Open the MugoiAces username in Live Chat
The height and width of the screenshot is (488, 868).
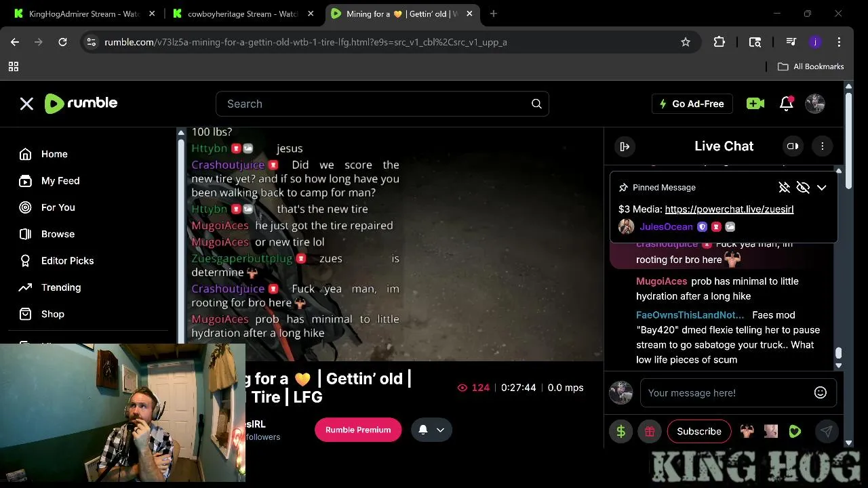click(x=661, y=281)
